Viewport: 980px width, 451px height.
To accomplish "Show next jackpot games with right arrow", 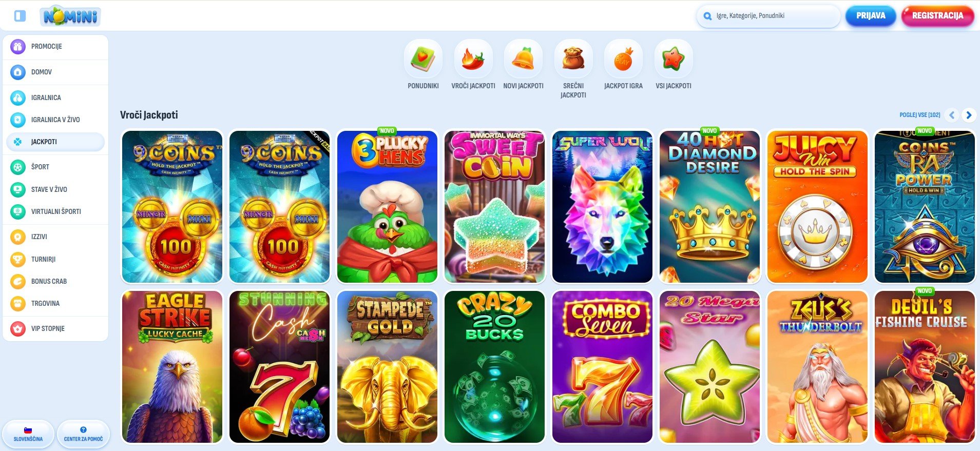I will (969, 115).
